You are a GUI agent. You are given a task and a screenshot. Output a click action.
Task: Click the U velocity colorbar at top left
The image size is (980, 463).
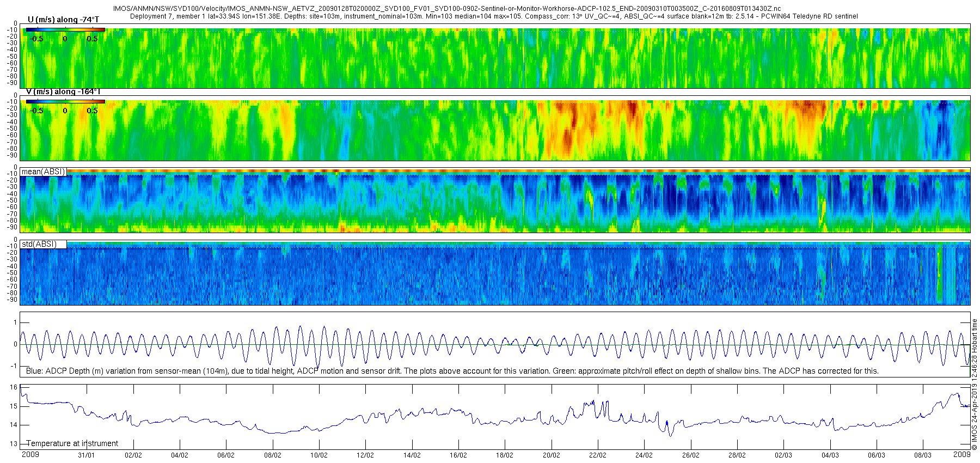click(x=65, y=29)
